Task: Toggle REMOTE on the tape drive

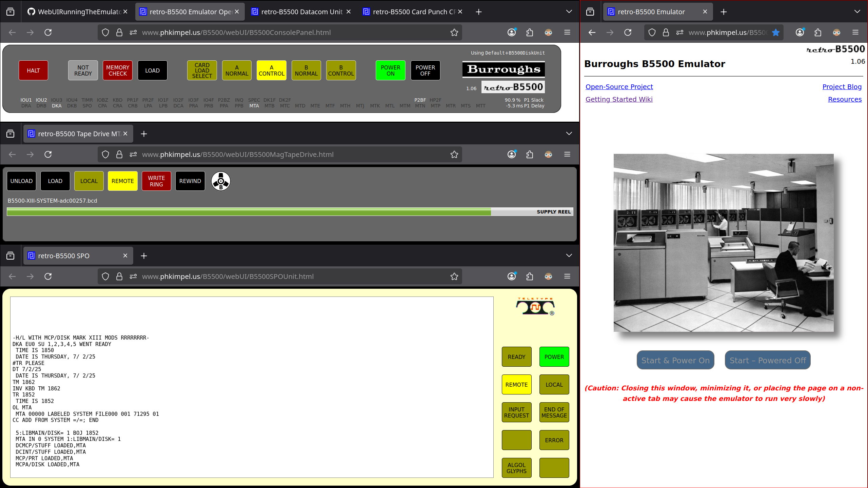Action: click(x=123, y=181)
